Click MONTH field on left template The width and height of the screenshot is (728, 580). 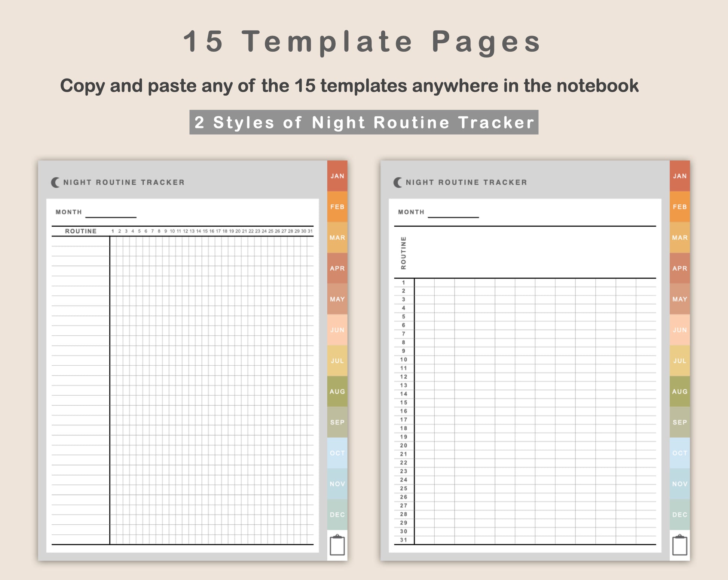pos(111,213)
